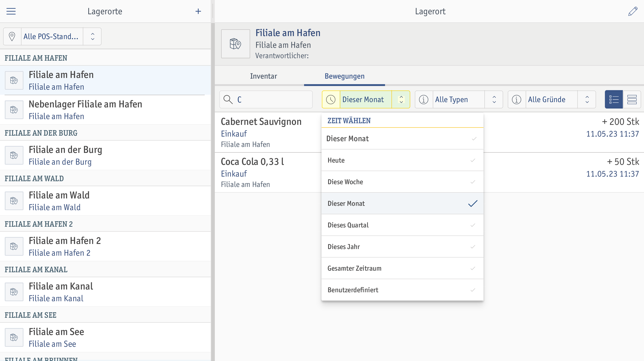Click the location pin icon in the POS filter

[x=12, y=37]
